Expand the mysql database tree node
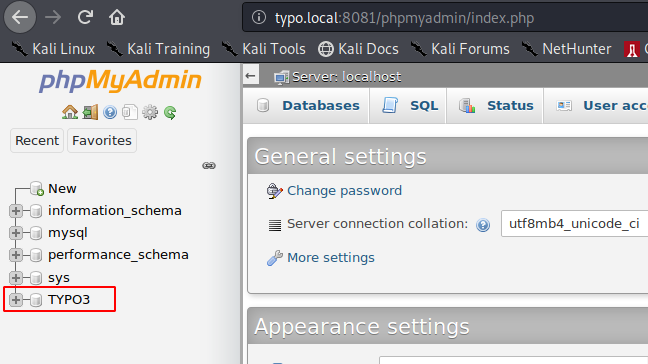Viewport: 648px width, 364px height. click(x=16, y=233)
